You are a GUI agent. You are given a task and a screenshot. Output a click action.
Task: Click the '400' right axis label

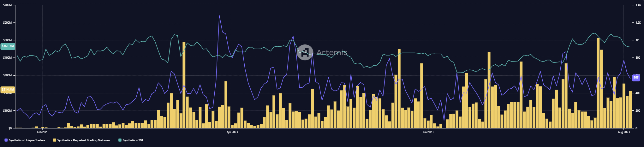coord(638,93)
